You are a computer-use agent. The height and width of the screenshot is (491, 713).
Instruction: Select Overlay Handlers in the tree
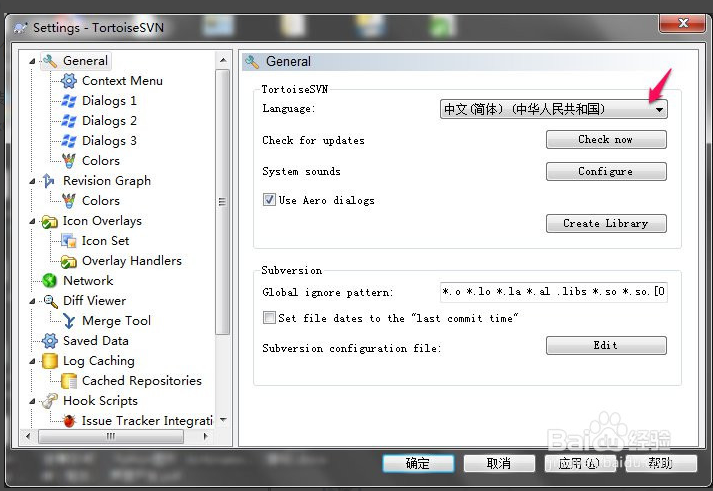tap(131, 261)
